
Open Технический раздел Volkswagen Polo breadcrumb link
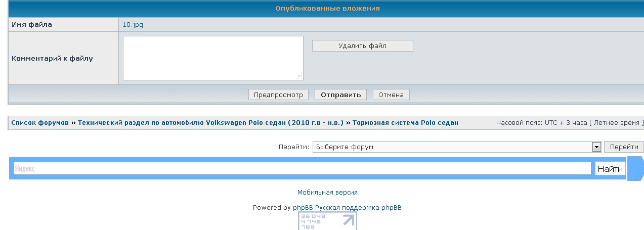pos(210,123)
